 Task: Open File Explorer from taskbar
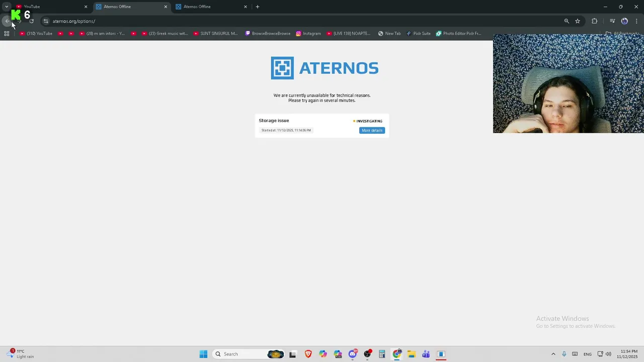point(411,354)
